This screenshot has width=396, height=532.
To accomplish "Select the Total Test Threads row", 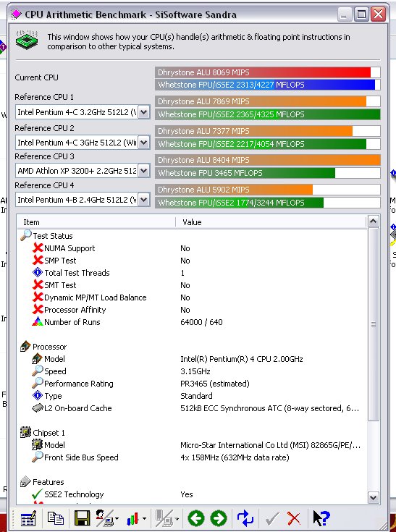I will point(193,273).
